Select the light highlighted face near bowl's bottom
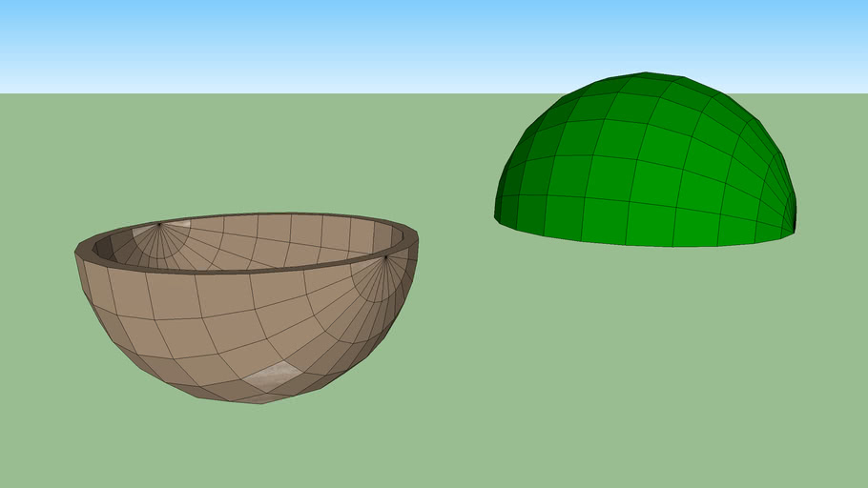Viewport: 868px width, 488px height. [272, 375]
